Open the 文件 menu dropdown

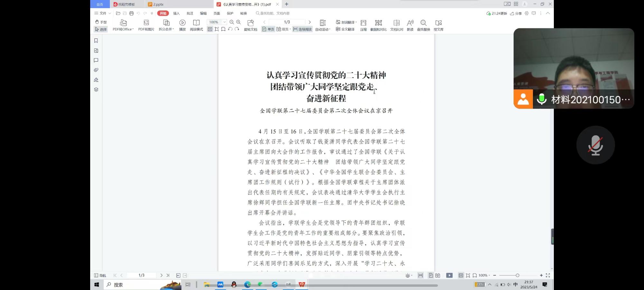click(103, 13)
